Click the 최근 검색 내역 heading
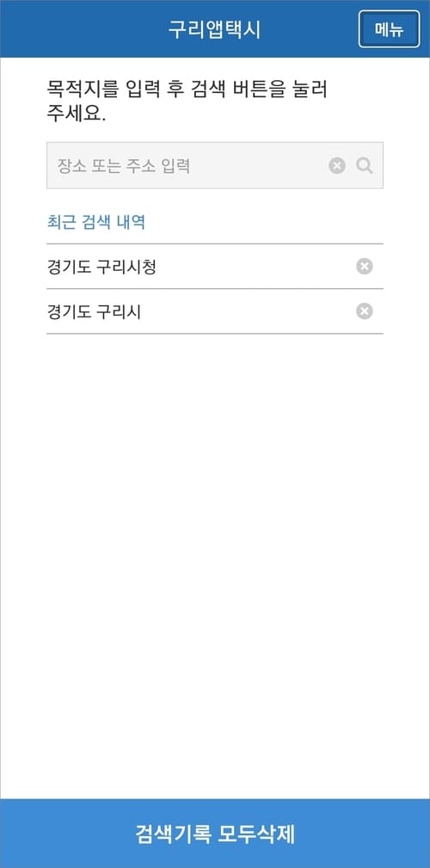The height and width of the screenshot is (868, 430). [95, 223]
